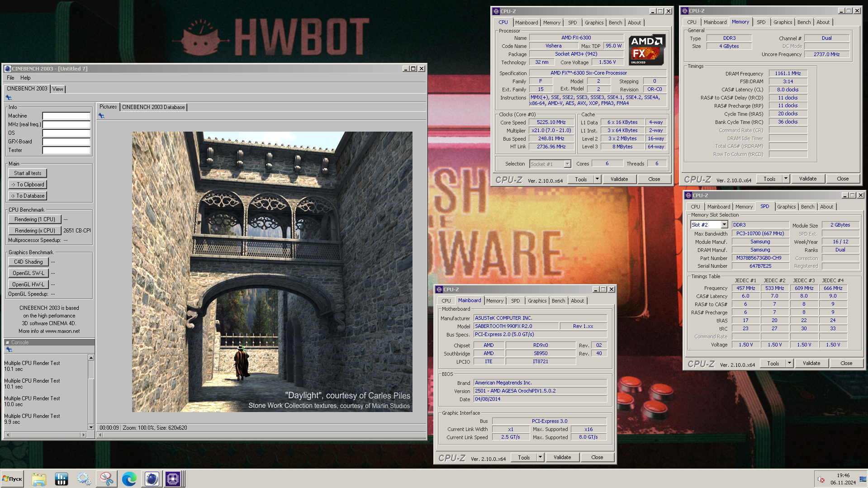
Task: Open the Socket #1 selection dropdown
Action: coord(567,164)
